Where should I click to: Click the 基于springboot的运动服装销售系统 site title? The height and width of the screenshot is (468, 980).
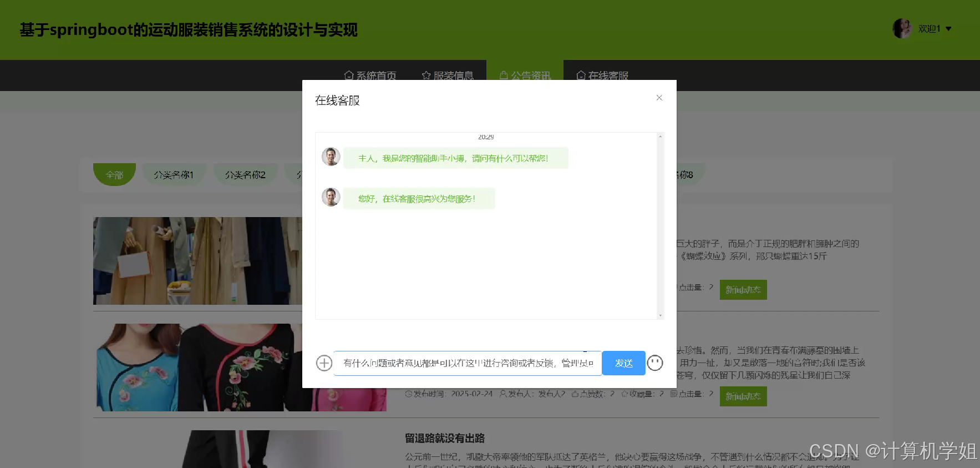point(189,29)
